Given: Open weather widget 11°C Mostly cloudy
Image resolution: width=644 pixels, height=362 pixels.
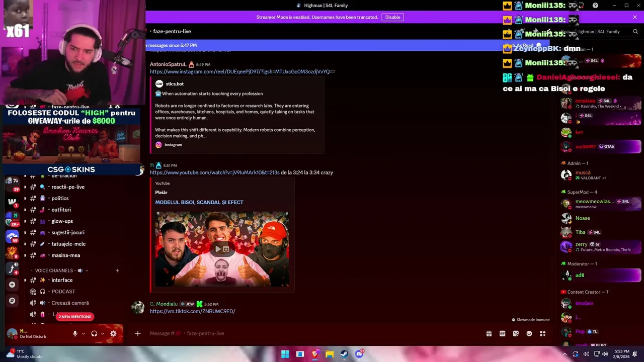Looking at the screenshot, I should pyautogui.click(x=23, y=354).
